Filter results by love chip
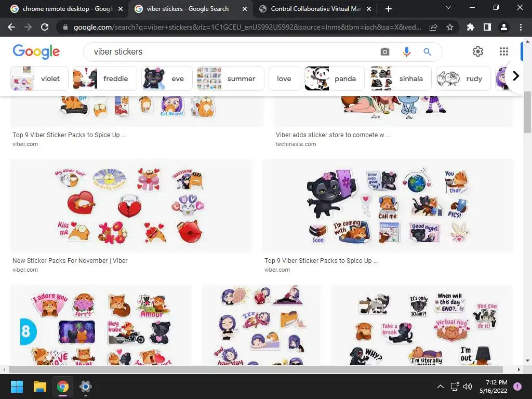 [284, 79]
